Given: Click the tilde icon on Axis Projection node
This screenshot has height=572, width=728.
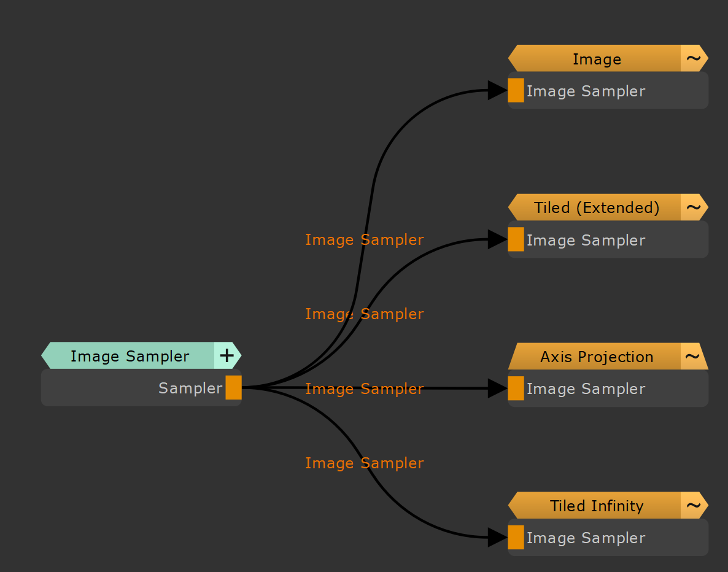Looking at the screenshot, I should click(x=692, y=357).
